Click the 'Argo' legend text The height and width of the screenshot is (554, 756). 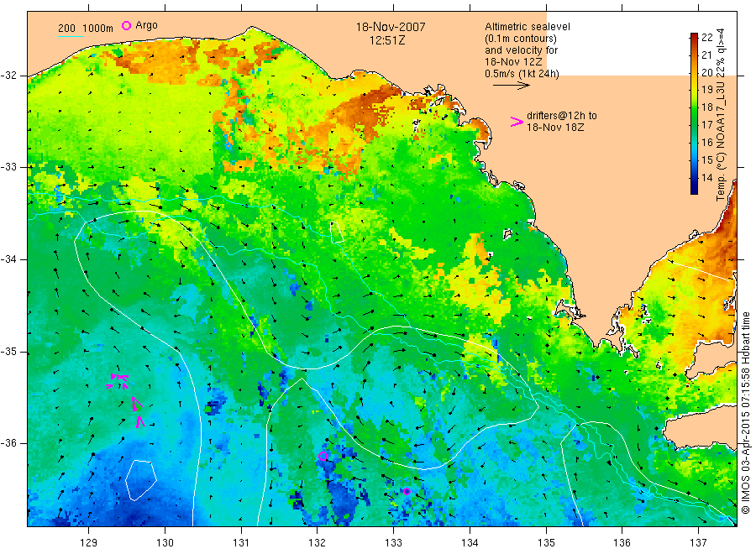pyautogui.click(x=146, y=25)
